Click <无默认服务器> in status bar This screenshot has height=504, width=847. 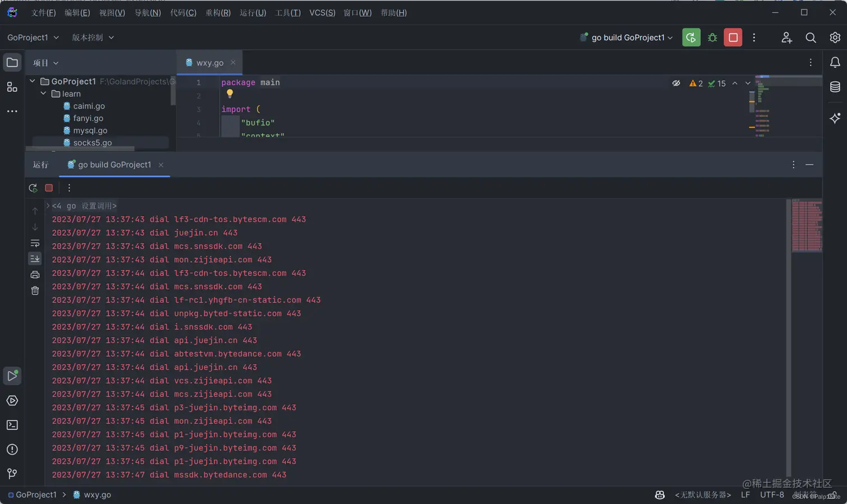[702, 495]
